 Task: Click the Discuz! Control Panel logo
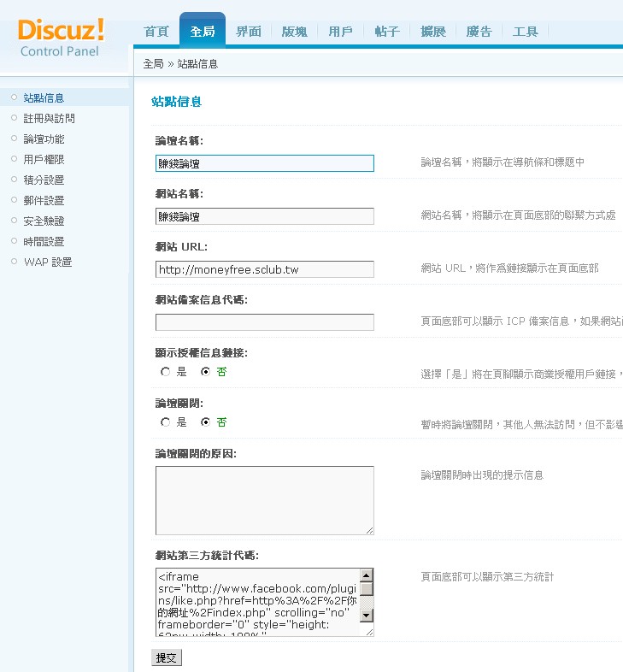[62, 37]
